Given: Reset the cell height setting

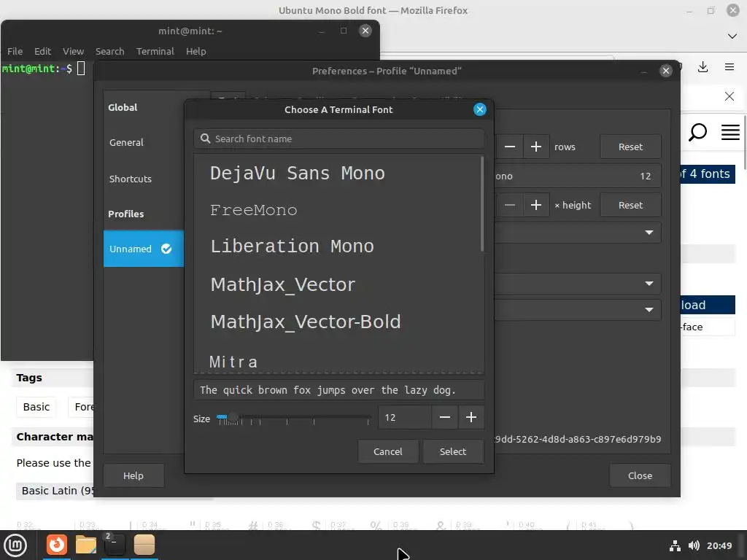Looking at the screenshot, I should pos(630,205).
